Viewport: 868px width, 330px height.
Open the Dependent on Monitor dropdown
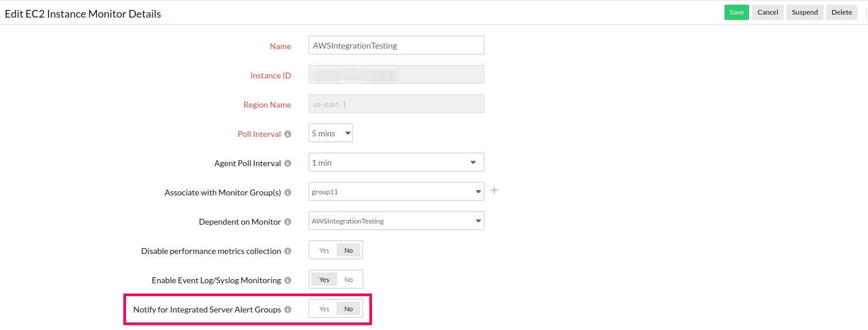pos(396,221)
